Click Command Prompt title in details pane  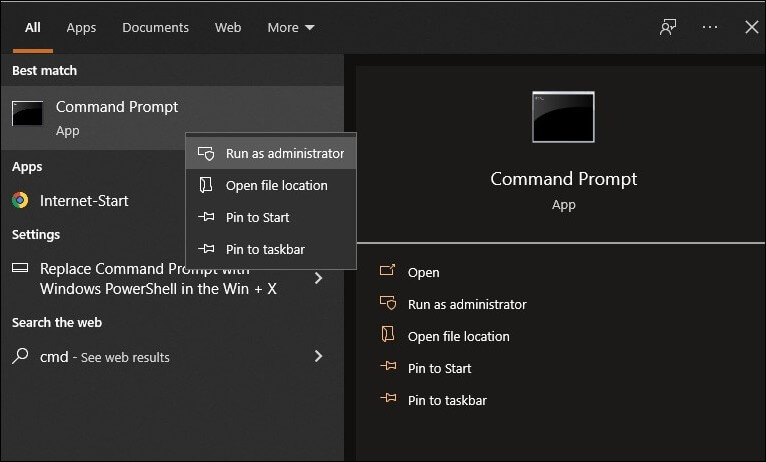click(x=563, y=179)
